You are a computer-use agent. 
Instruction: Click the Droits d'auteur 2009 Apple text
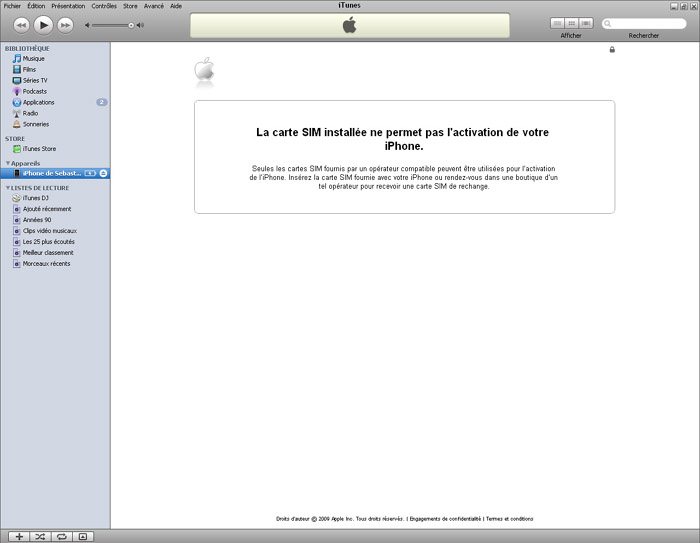340,519
